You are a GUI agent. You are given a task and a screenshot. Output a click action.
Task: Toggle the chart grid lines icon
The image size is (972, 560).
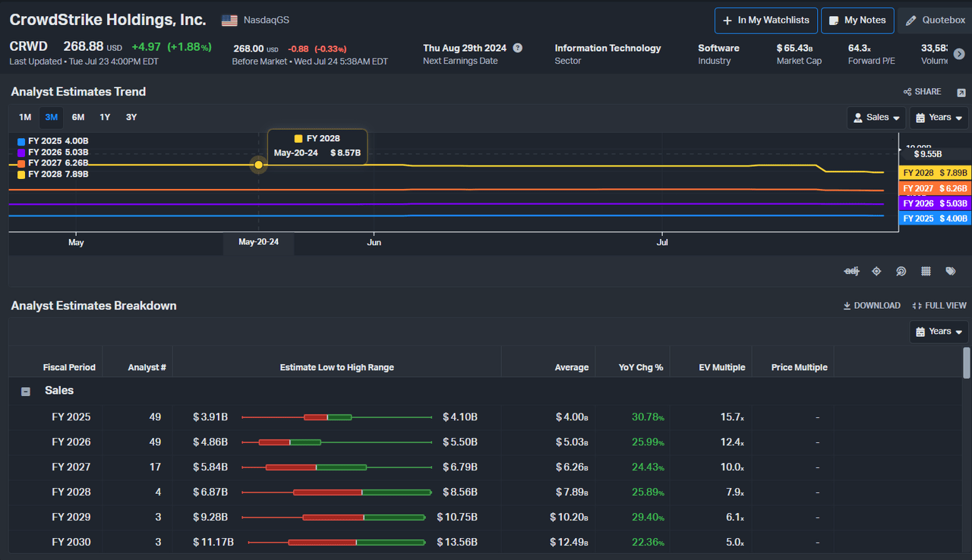pyautogui.click(x=926, y=271)
